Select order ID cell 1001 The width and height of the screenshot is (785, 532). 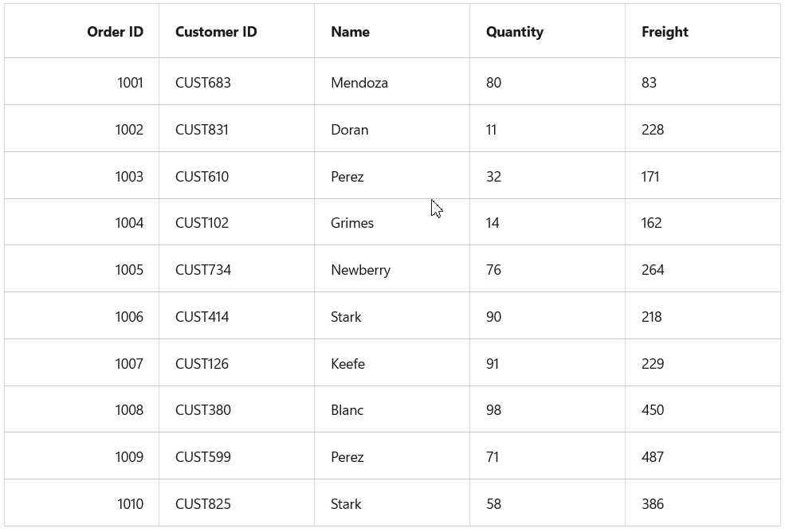(x=130, y=83)
